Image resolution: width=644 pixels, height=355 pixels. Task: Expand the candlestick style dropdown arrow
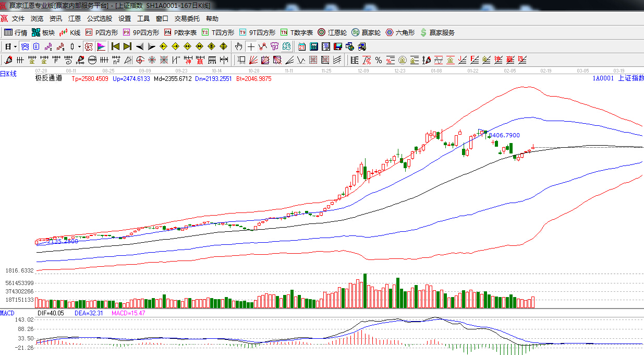(x=79, y=46)
